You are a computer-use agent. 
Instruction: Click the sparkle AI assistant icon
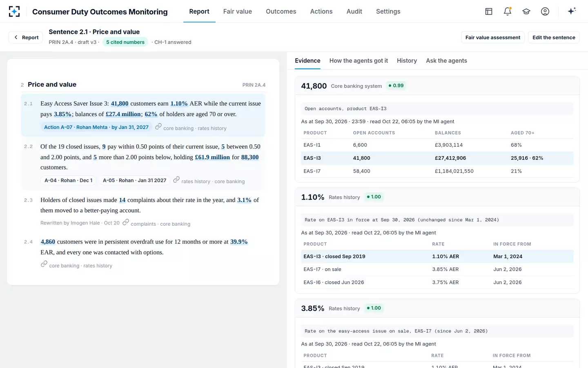tap(572, 11)
